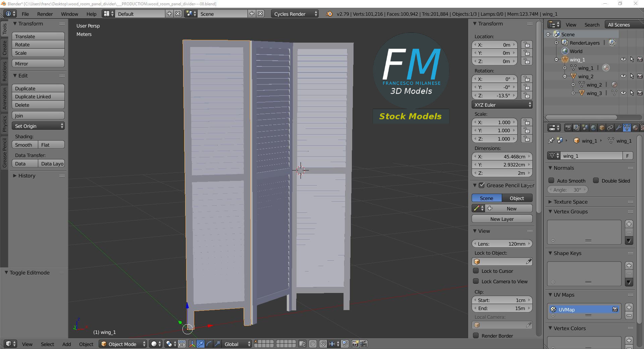Click the pin icon in properties breadcrumb

pyautogui.click(x=551, y=141)
